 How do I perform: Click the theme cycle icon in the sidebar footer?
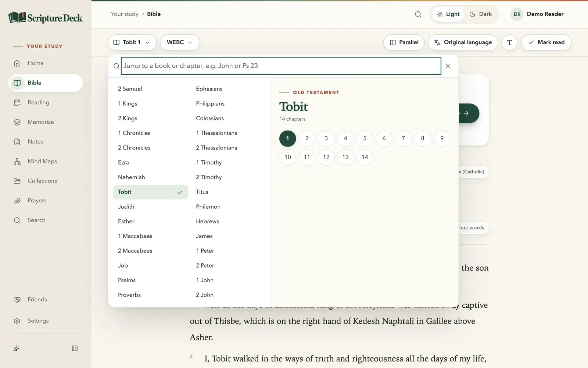[x=17, y=348]
